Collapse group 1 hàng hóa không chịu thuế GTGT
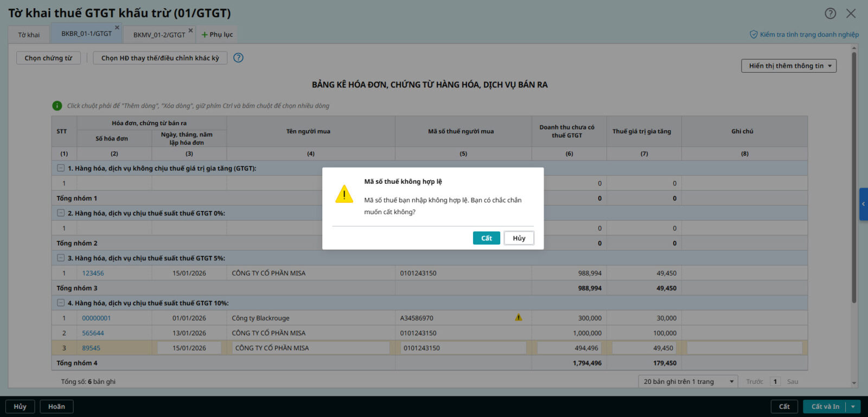 61,168
